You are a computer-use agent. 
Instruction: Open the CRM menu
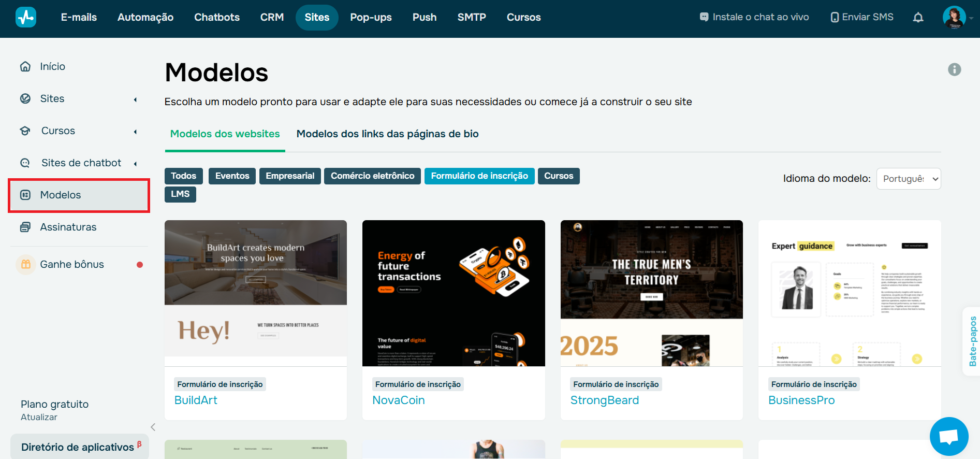(272, 17)
